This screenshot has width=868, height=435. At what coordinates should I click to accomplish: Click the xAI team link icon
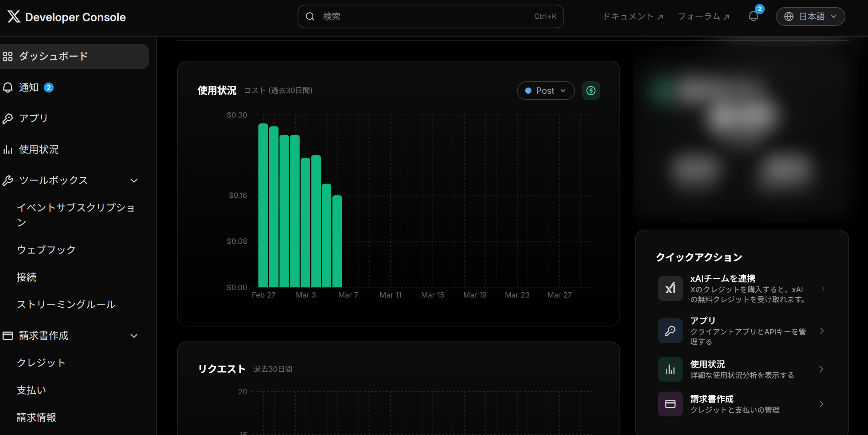point(670,289)
